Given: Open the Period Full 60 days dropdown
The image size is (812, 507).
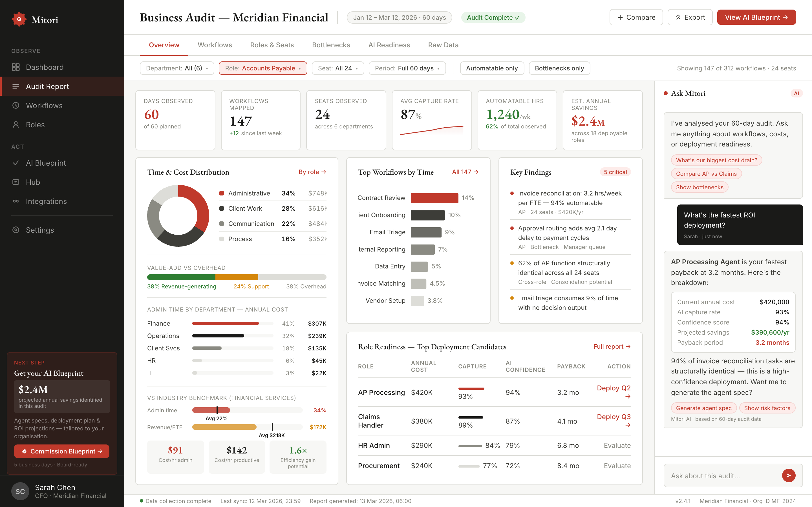Looking at the screenshot, I should tap(407, 68).
